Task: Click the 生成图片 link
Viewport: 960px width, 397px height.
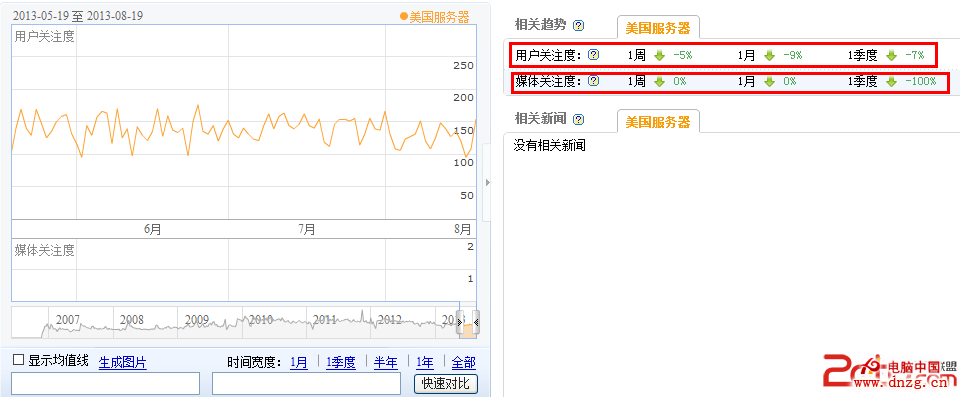Action: 123,363
